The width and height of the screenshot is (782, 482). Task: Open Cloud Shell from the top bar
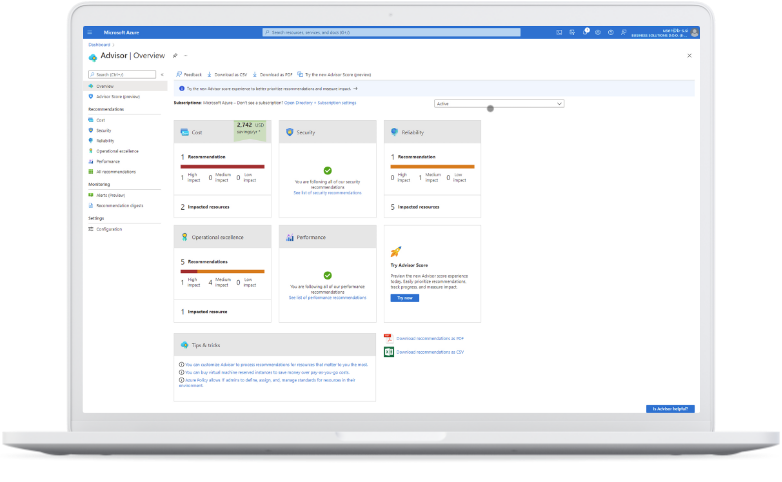tap(559, 32)
